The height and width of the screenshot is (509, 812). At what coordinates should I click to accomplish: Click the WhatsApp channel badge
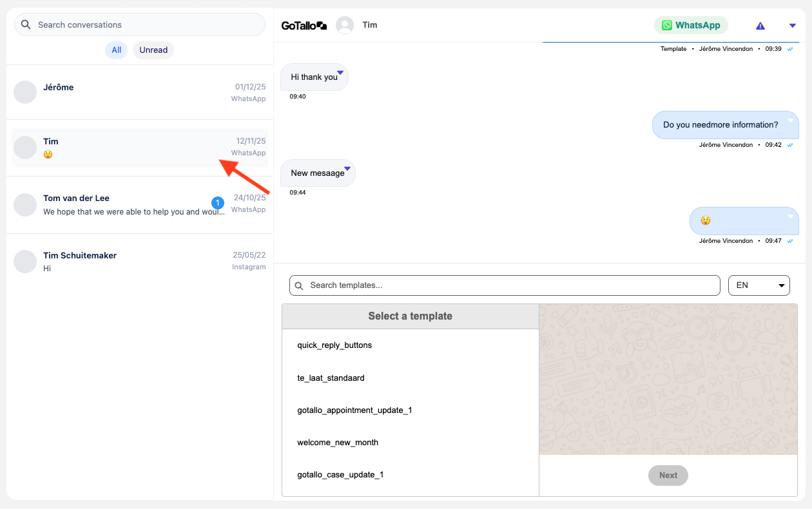[x=691, y=25]
